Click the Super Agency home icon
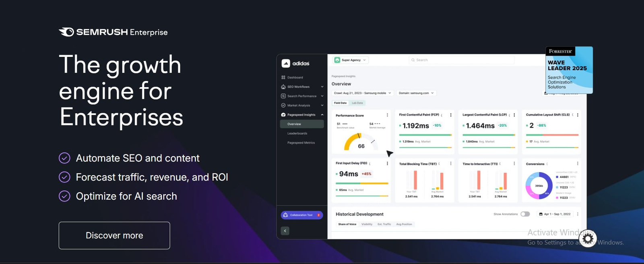The width and height of the screenshot is (644, 264). tap(337, 60)
